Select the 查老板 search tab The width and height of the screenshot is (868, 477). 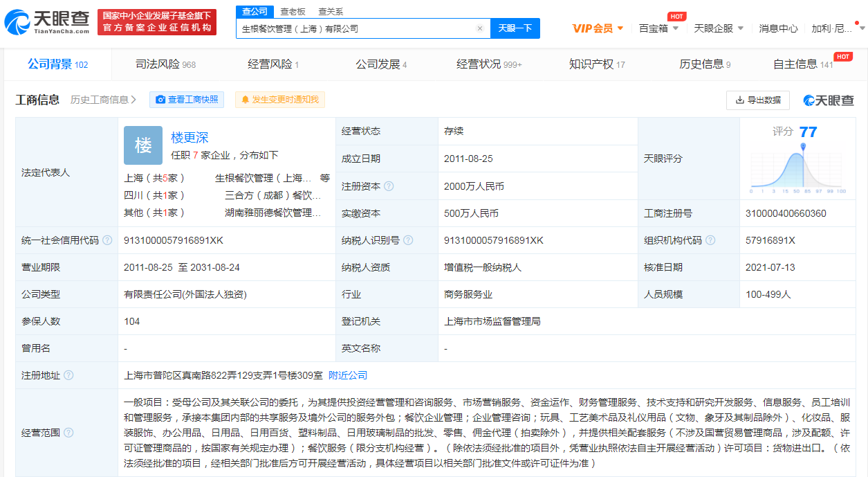coord(293,12)
